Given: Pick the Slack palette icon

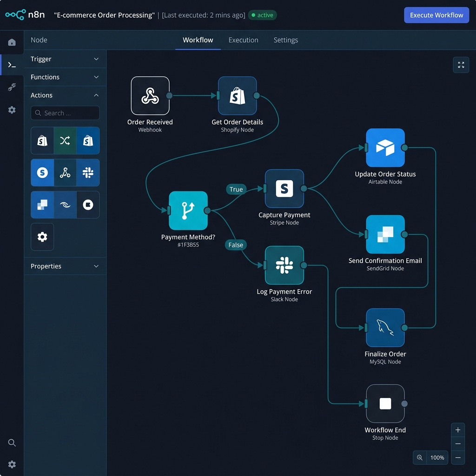Looking at the screenshot, I should pyautogui.click(x=88, y=172).
